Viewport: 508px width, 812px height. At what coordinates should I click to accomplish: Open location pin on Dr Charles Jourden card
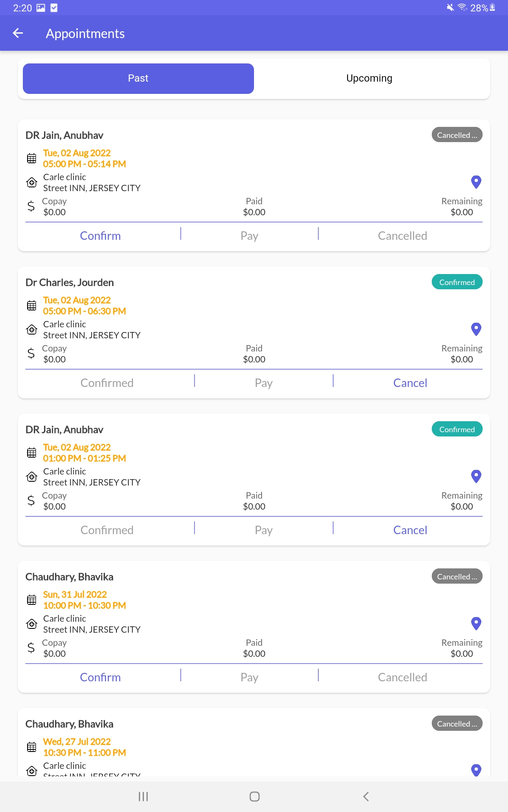476,329
